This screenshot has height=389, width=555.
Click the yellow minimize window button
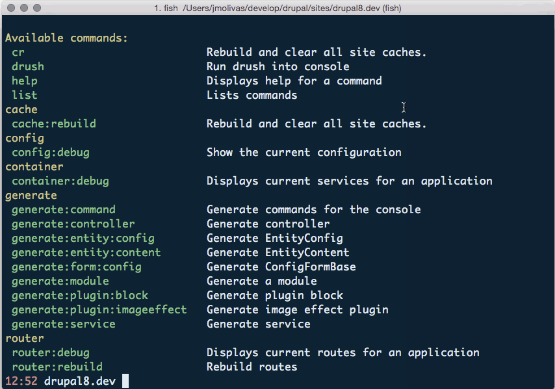[24, 8]
